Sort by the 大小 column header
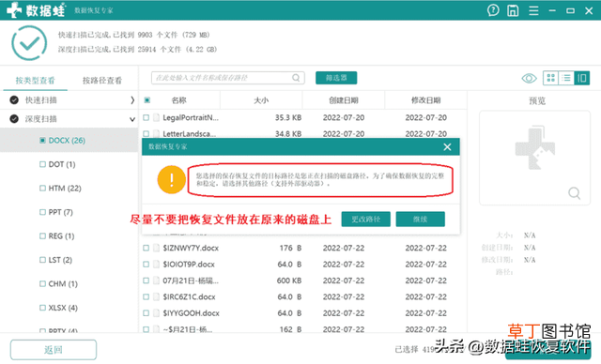The height and width of the screenshot is (364, 601). pos(261,100)
